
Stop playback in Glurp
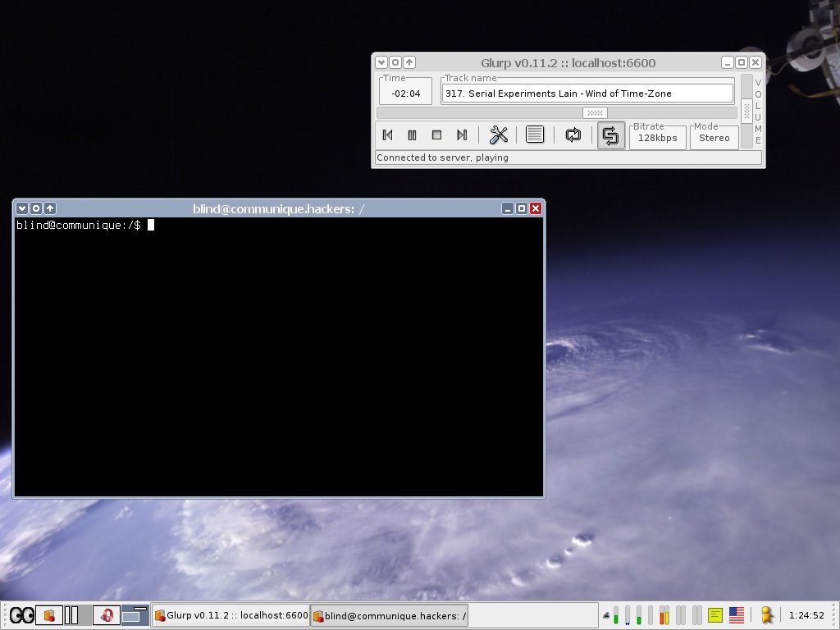pos(436,135)
